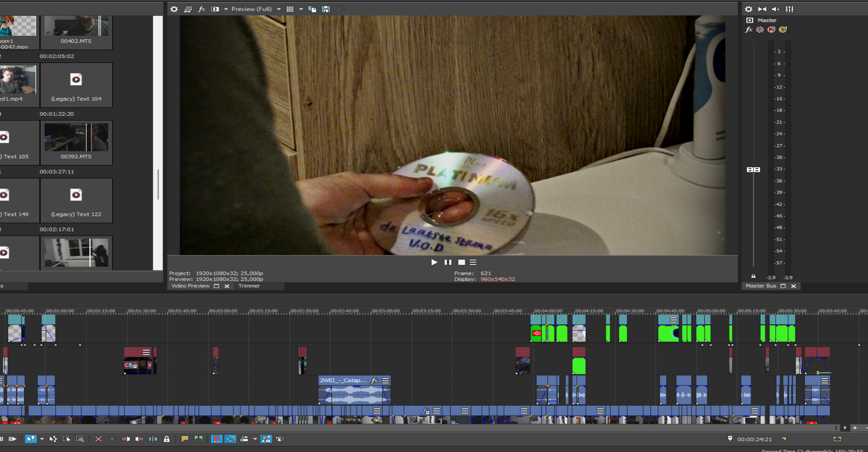Toggle Dim Output on Master Bus
This screenshot has height=452, width=868.
tap(776, 9)
